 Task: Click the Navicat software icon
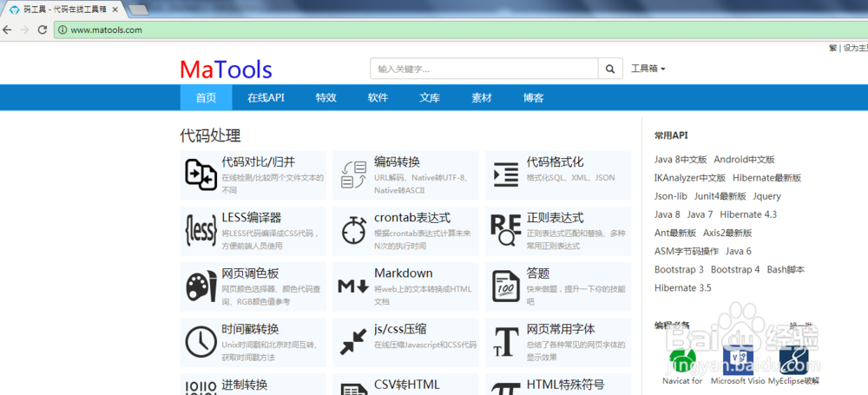click(682, 360)
